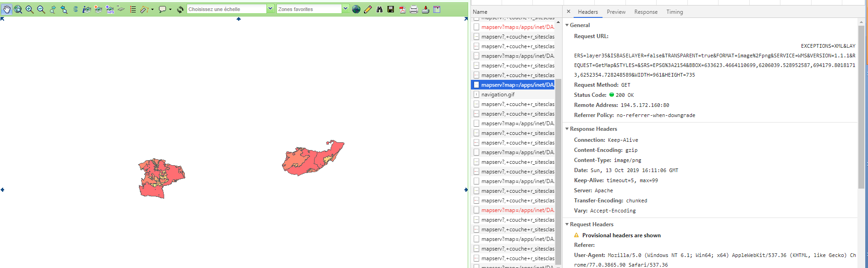Click the 'Choisissez une échelle' scale field
This screenshot has width=868, height=268.
227,9
